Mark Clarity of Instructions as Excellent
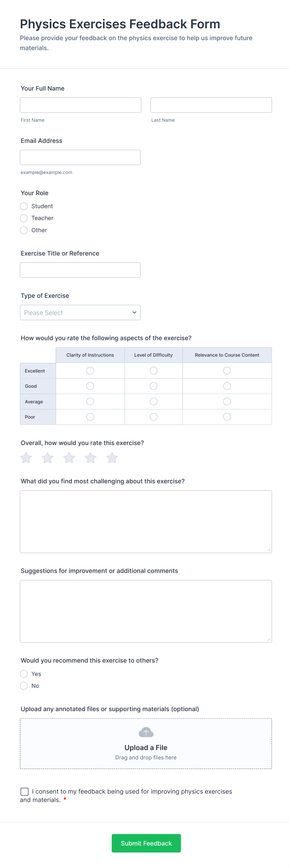The image size is (289, 868). 90,370
